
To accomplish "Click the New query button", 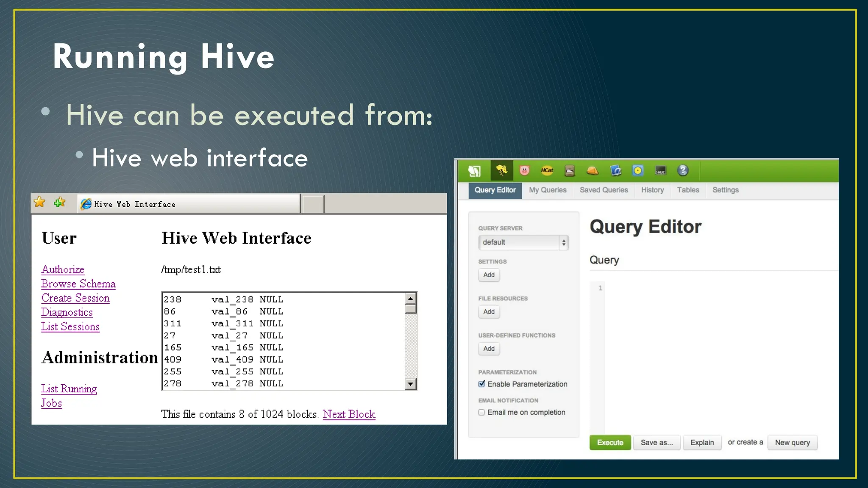I will click(x=793, y=443).
